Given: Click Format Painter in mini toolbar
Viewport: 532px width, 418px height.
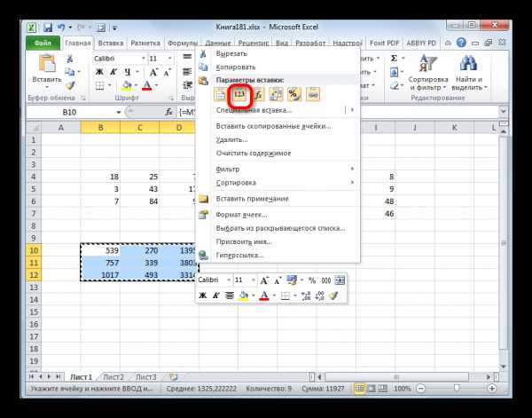Looking at the screenshot, I should [333, 296].
